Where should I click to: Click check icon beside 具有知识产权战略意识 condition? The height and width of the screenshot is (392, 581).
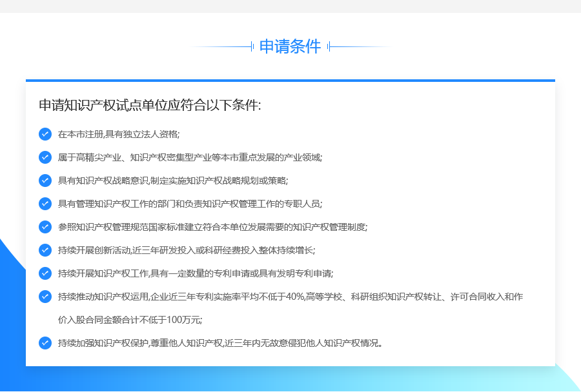[45, 181]
